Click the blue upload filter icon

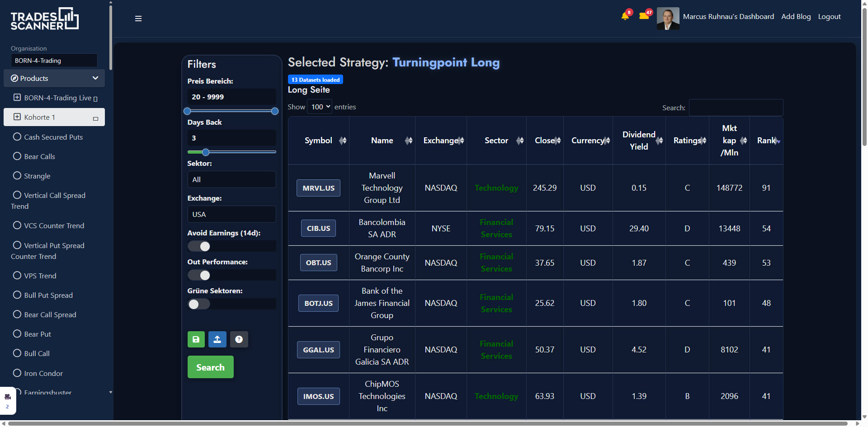click(x=217, y=339)
